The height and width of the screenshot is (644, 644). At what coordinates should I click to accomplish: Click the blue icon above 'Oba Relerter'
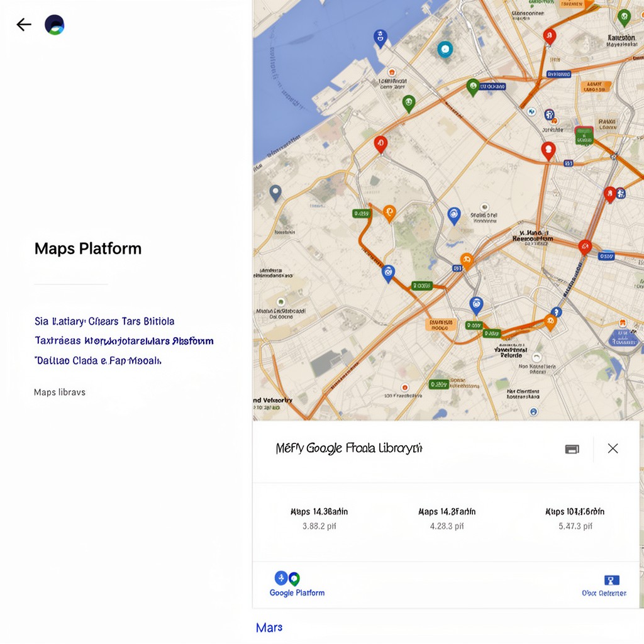click(611, 580)
